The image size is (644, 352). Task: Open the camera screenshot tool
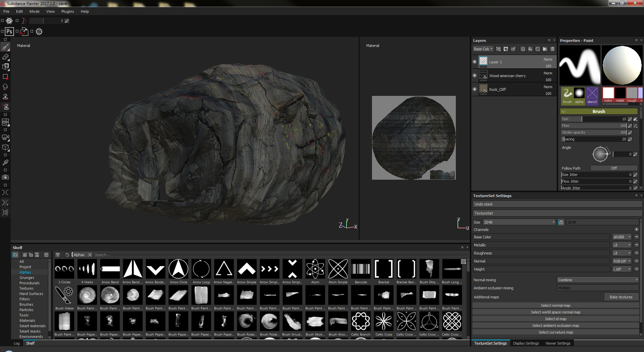click(5, 177)
